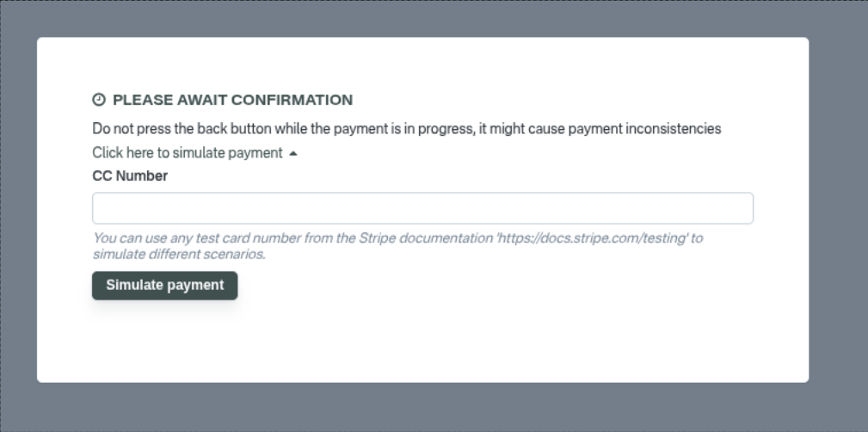
Task: Click the word 'PLEASE' next to the clock
Action: coord(137,100)
